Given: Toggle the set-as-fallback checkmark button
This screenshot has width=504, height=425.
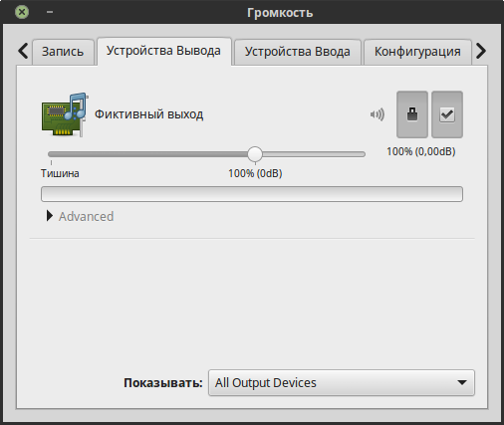Looking at the screenshot, I should (x=447, y=114).
